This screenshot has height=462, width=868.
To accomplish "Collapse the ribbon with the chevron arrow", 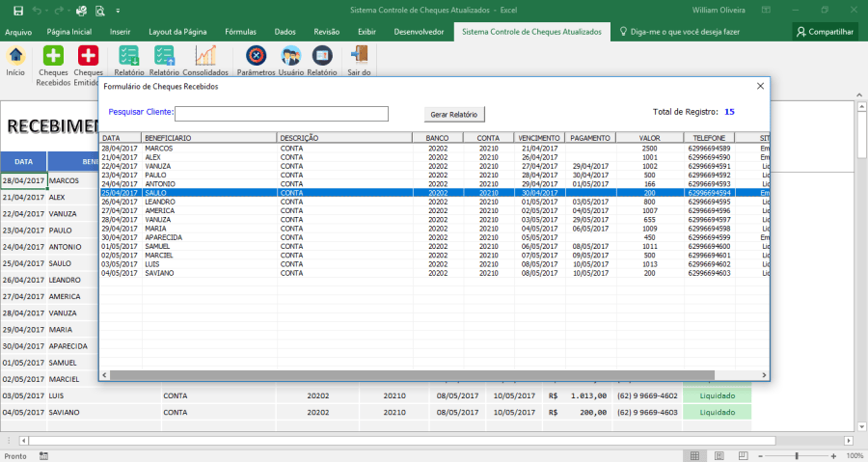I will (859, 95).
